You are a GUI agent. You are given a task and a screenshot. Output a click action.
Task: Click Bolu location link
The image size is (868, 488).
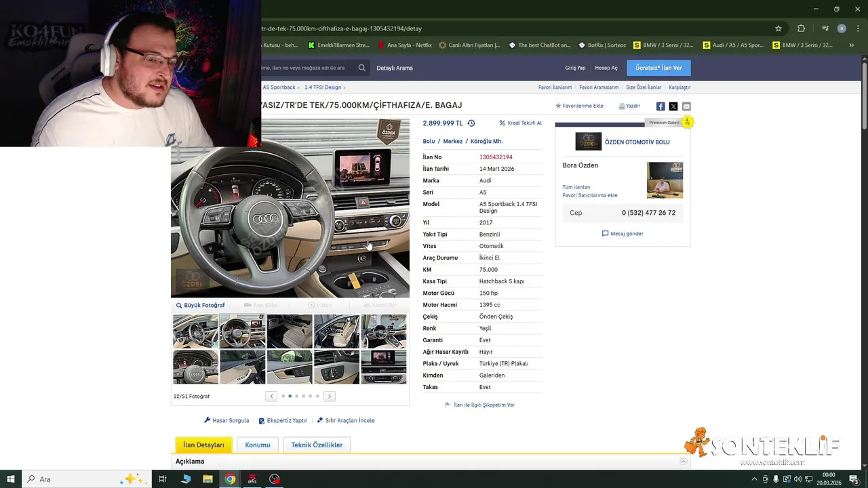pos(429,141)
